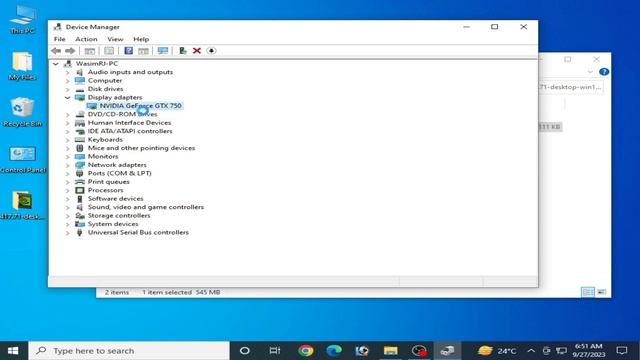Select the Software devices item

point(116,198)
